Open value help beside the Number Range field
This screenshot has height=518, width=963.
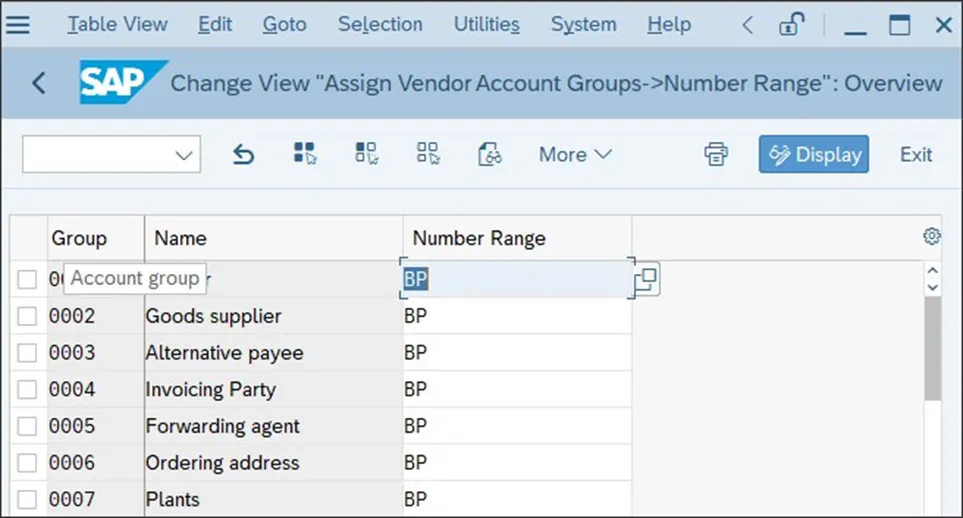pos(646,280)
